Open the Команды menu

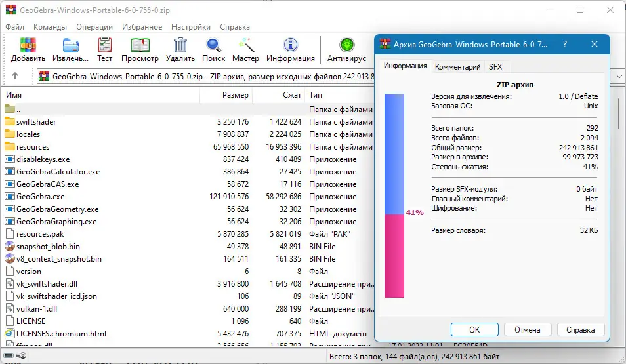point(50,27)
